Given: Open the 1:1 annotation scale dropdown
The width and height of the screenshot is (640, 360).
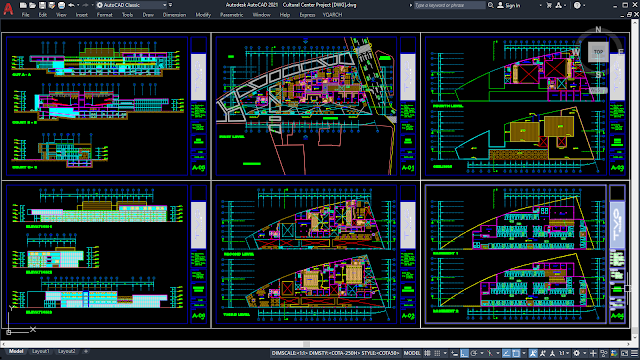Looking at the screenshot, I should (x=564, y=353).
